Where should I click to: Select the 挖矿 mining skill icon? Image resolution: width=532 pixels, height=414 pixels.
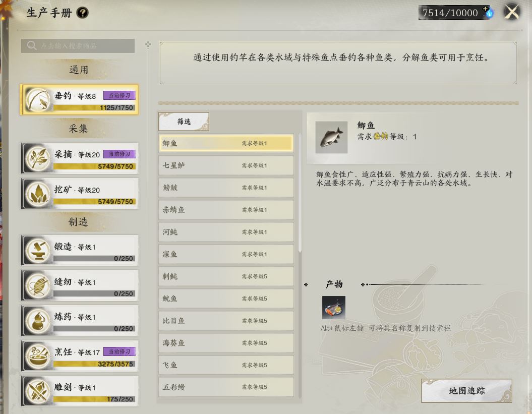tap(38, 194)
